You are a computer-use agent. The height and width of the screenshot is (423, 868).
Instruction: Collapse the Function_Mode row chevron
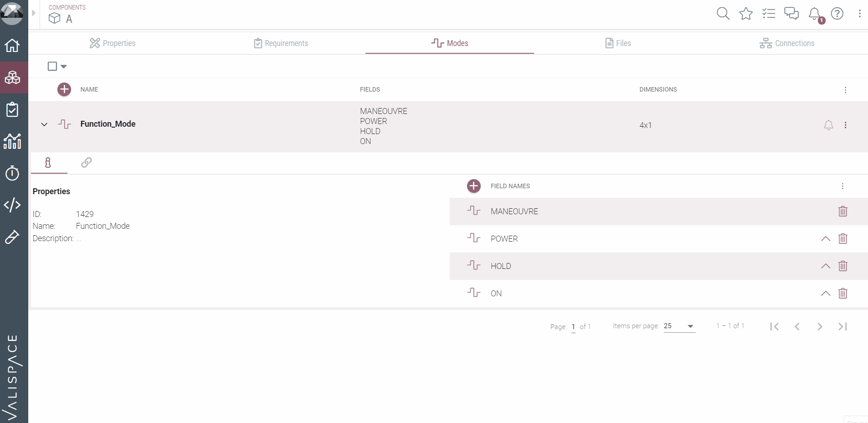(x=44, y=124)
